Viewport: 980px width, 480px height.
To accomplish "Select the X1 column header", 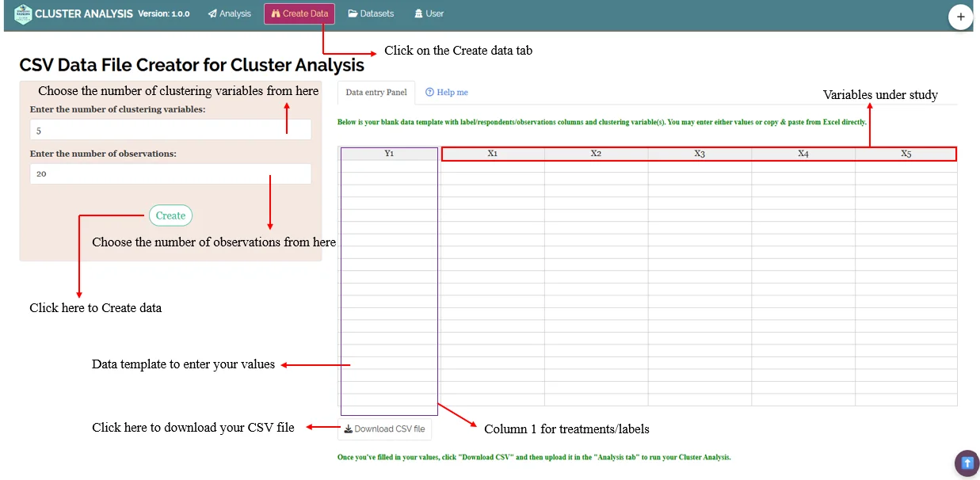I will pos(493,154).
